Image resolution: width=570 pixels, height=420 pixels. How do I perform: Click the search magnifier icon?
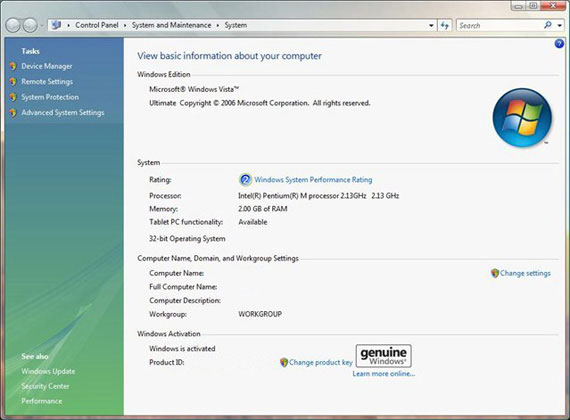548,25
